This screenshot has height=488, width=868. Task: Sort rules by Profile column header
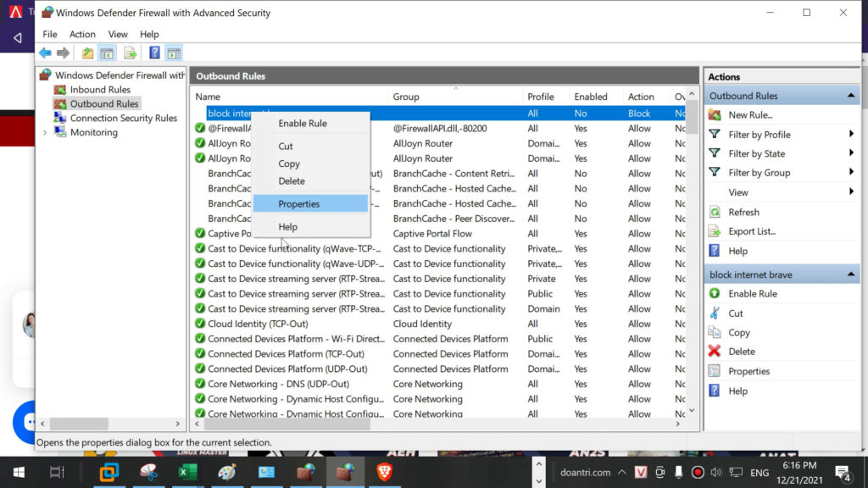tap(545, 97)
